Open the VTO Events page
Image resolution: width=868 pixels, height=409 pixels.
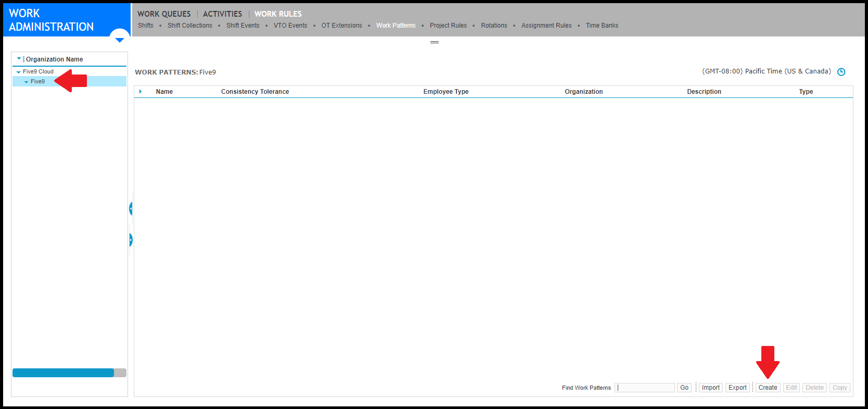pyautogui.click(x=290, y=26)
